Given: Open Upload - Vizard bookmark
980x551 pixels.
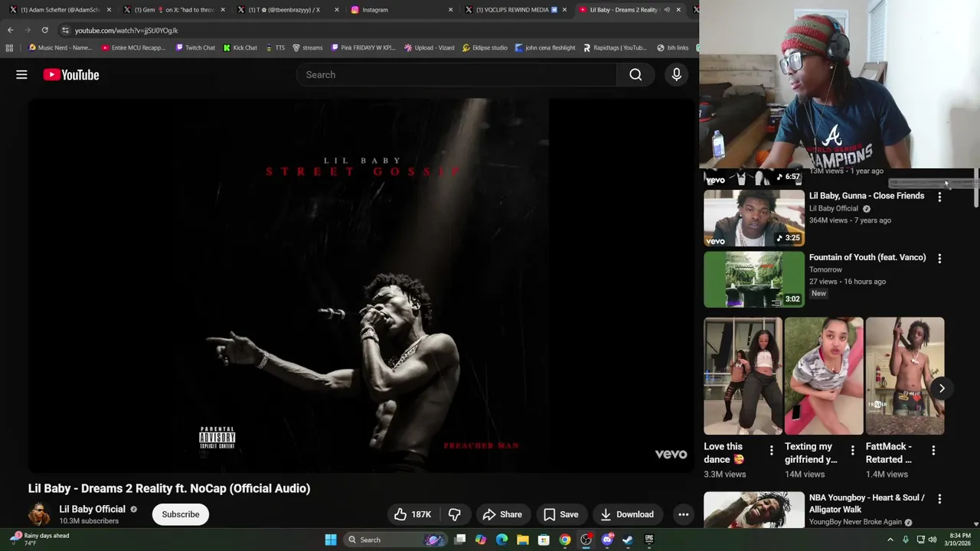Looking at the screenshot, I should coord(430,47).
